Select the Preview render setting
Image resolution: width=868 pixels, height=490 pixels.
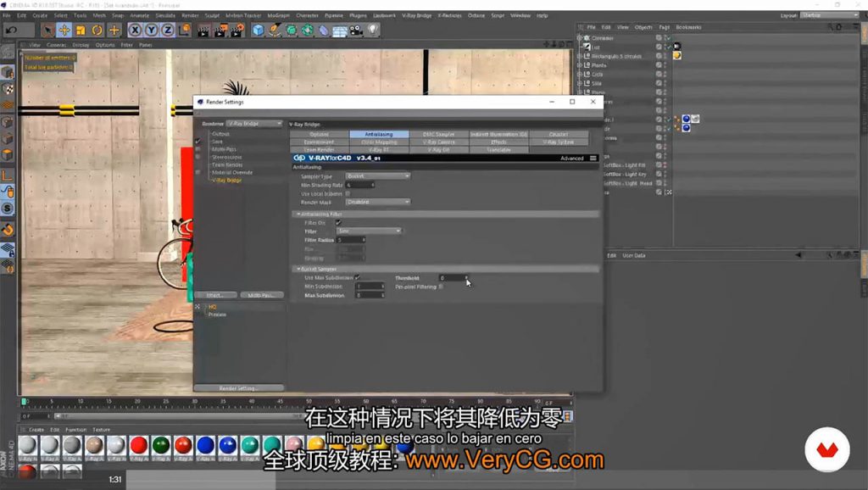coord(217,315)
